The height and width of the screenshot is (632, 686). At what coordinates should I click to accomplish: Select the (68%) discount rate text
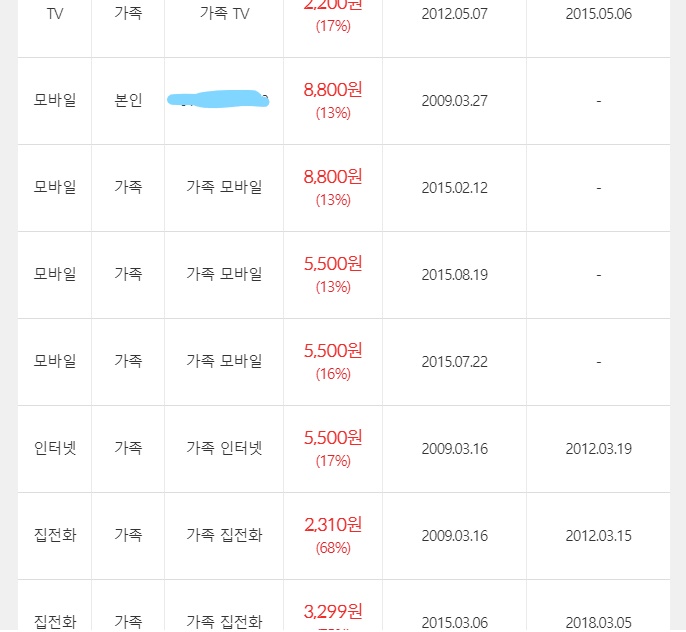click(x=333, y=548)
